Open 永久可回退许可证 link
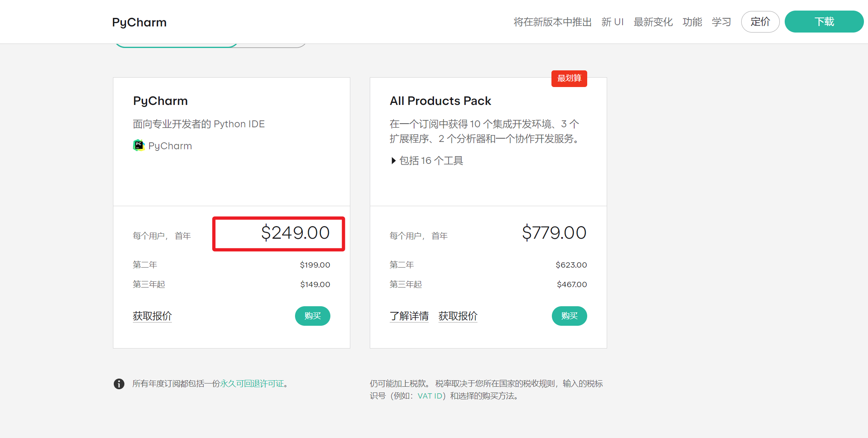The height and width of the screenshot is (438, 868). (x=252, y=384)
